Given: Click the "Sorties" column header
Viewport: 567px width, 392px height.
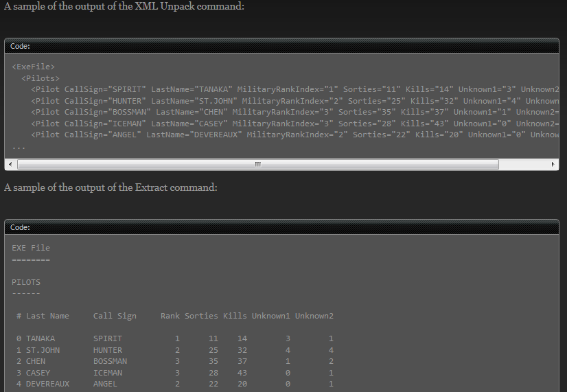Looking at the screenshot, I should point(201,316).
